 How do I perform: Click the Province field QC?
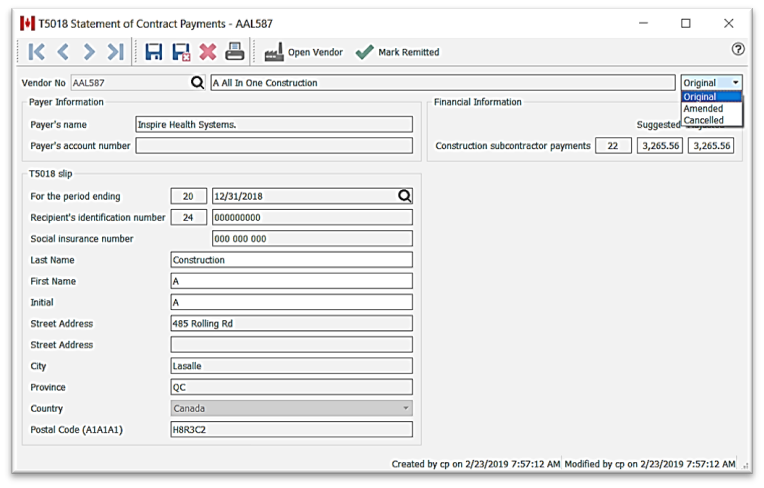pos(291,387)
